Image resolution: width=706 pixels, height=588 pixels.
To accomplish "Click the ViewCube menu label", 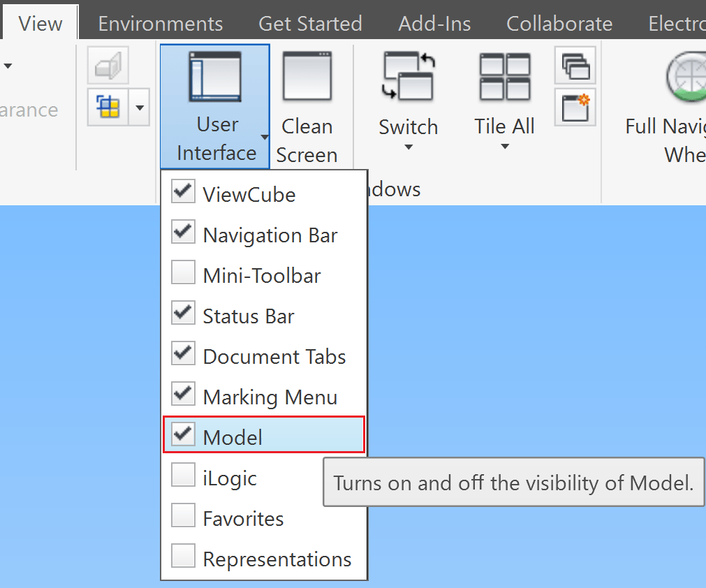I will click(249, 195).
